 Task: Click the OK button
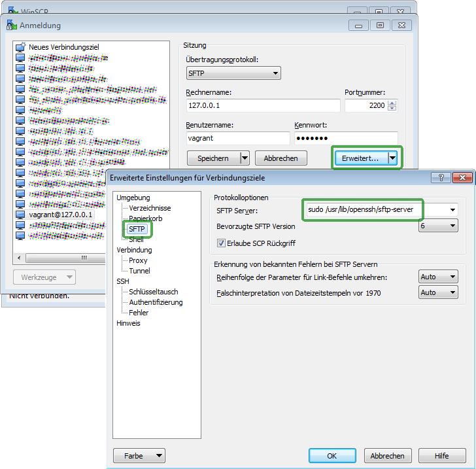click(332, 456)
